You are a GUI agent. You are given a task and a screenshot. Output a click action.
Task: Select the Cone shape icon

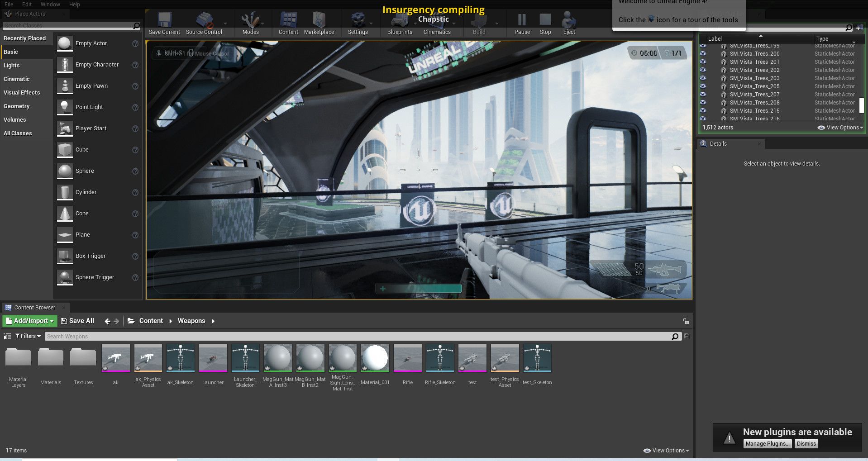pyautogui.click(x=65, y=214)
